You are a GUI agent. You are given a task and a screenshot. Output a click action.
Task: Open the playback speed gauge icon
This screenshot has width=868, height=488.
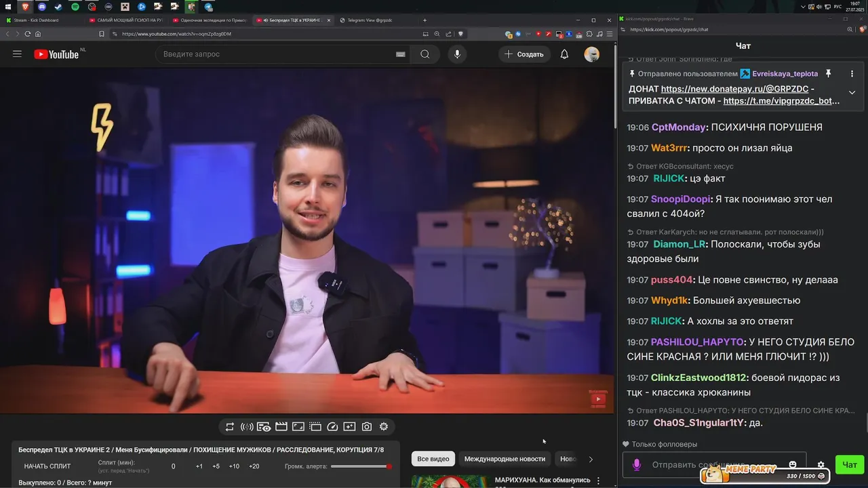click(x=332, y=426)
